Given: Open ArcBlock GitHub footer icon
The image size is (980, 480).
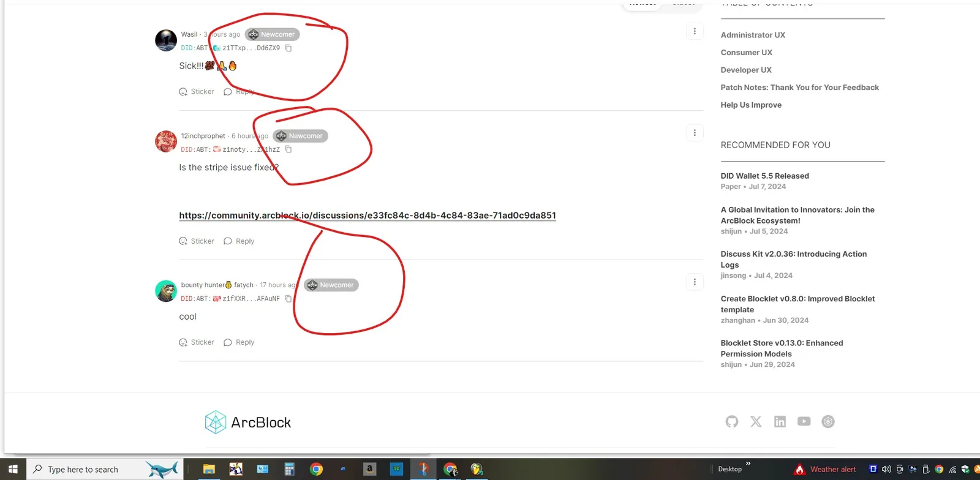Looking at the screenshot, I should [732, 421].
